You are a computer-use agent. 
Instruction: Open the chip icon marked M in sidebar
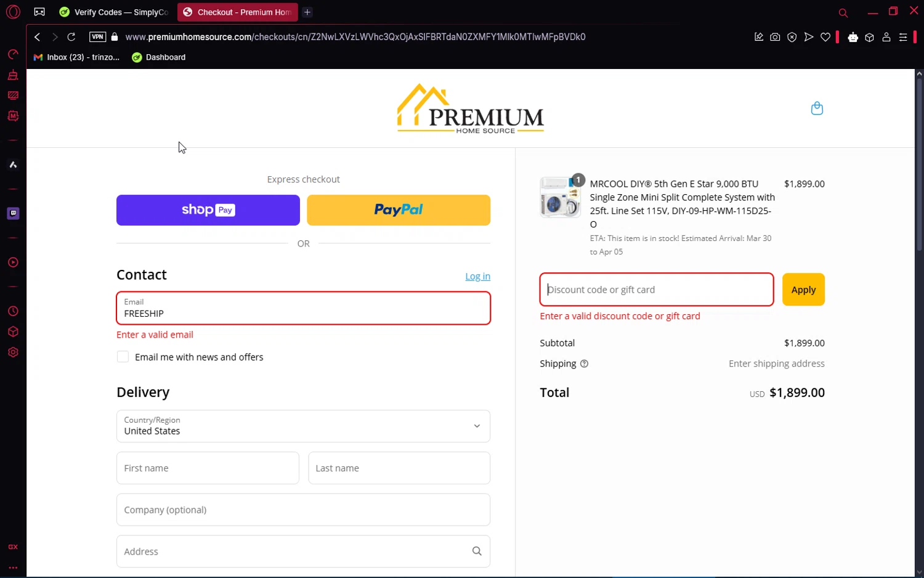coord(13,116)
